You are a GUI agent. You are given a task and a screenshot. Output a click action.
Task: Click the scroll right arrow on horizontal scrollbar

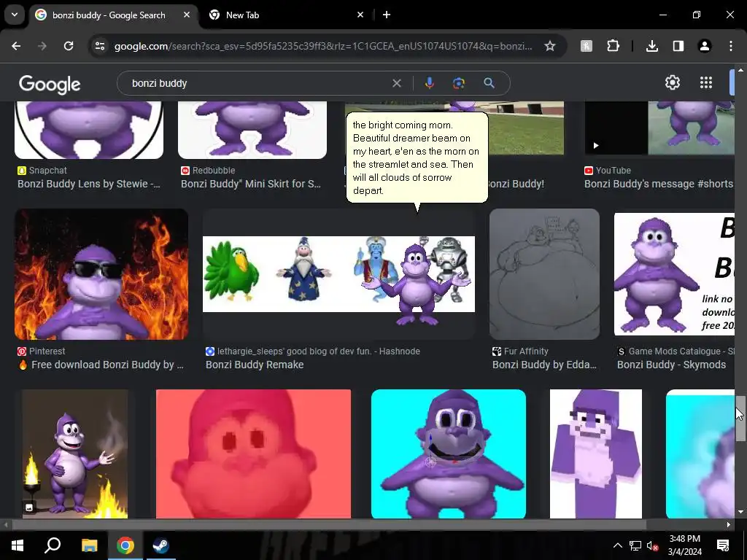pyautogui.click(x=729, y=525)
